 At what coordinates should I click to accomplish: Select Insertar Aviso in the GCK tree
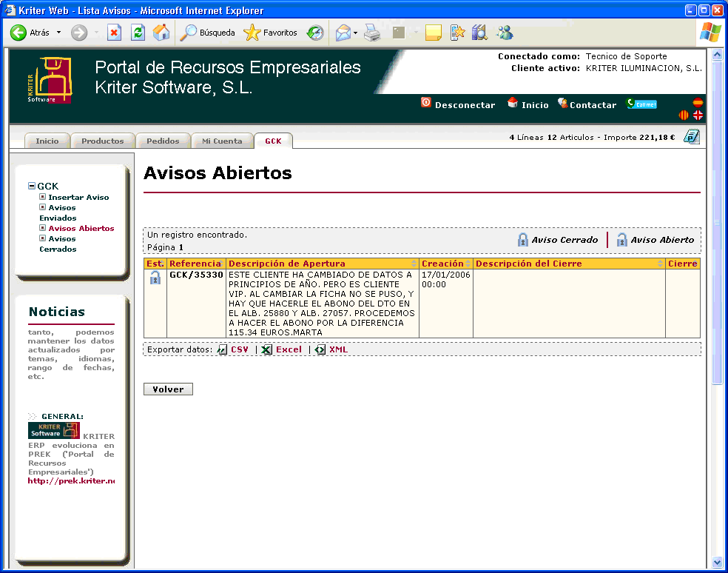click(x=78, y=197)
